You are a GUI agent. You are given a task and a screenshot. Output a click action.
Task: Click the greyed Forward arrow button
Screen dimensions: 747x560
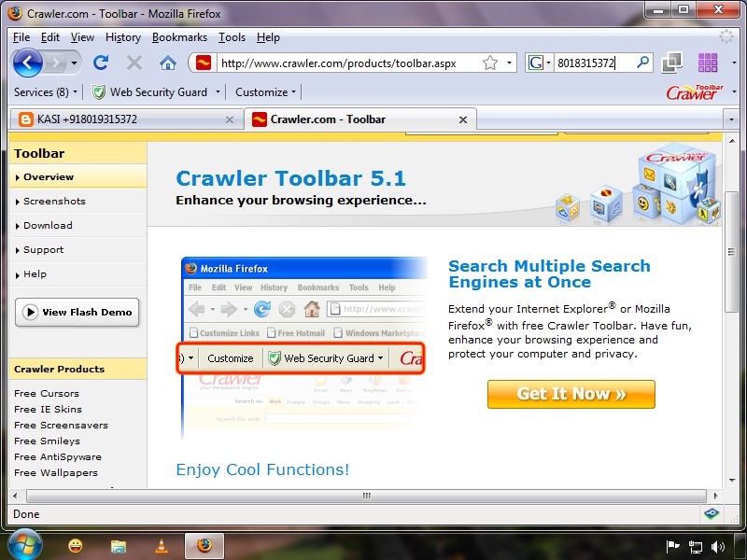pos(56,63)
